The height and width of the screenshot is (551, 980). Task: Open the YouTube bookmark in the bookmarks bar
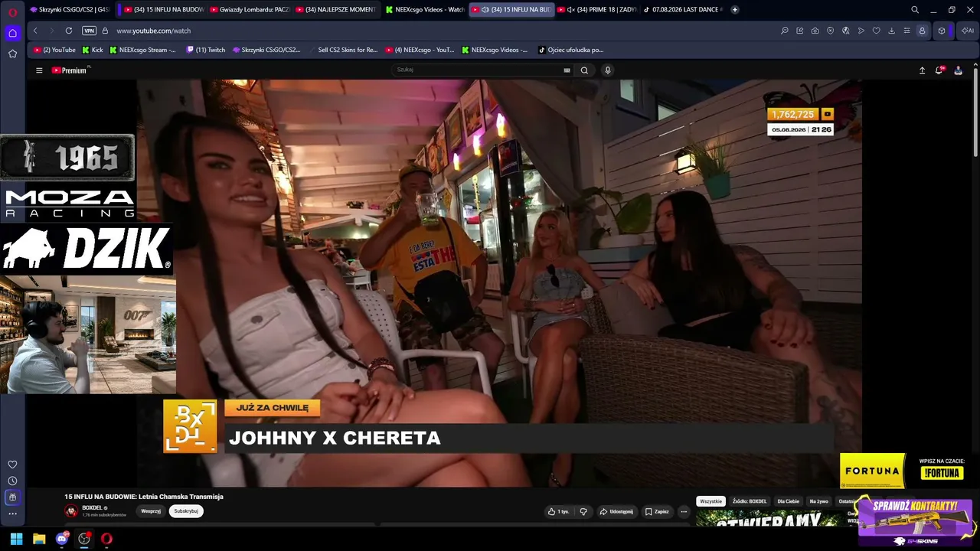click(54, 50)
